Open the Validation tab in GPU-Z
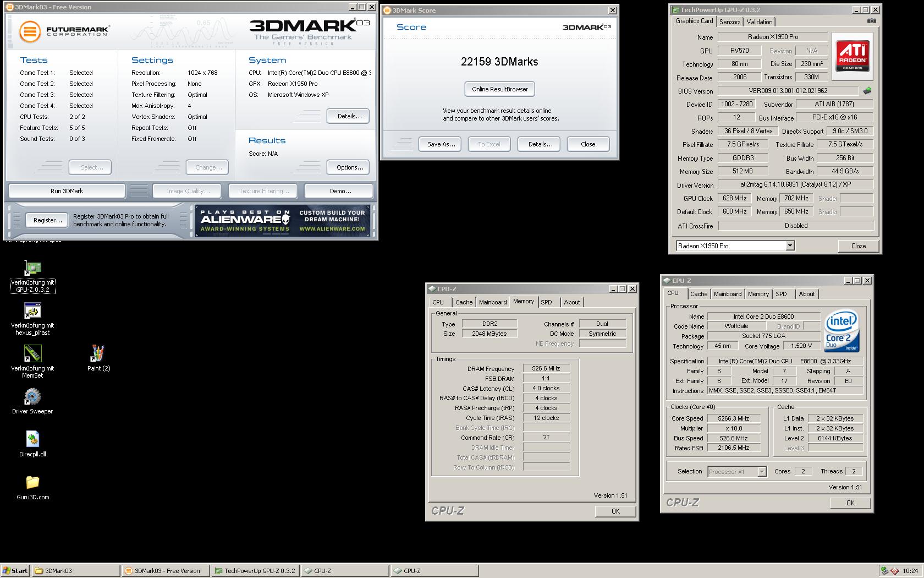 [760, 22]
